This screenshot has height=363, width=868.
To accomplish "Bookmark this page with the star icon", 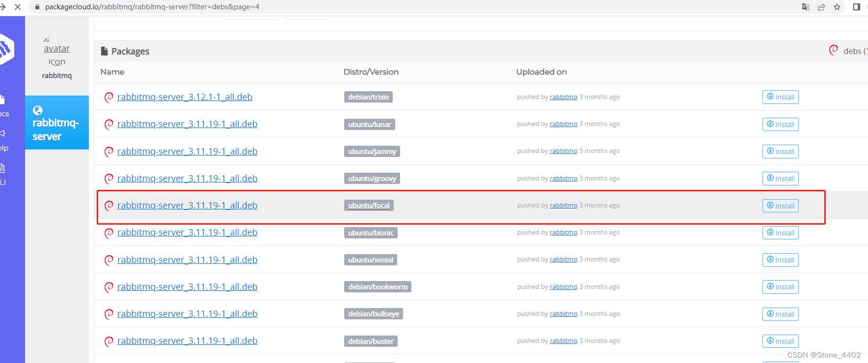I will 837,7.
